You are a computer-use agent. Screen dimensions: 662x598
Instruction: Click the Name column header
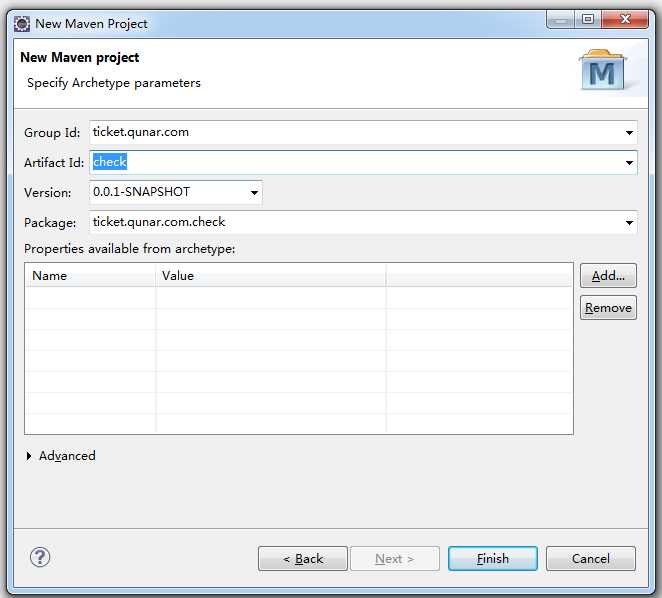pos(90,276)
